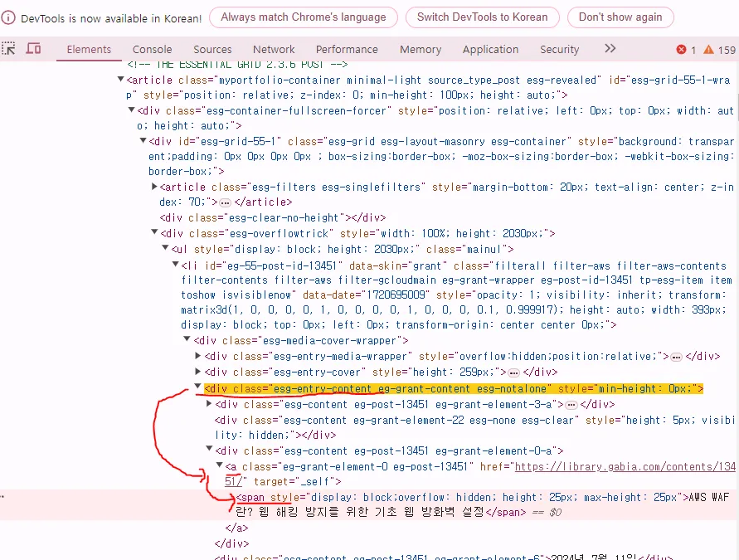Collapse the esg-container-fullscreen-forcer div
The width and height of the screenshot is (739, 560).
coord(132,110)
